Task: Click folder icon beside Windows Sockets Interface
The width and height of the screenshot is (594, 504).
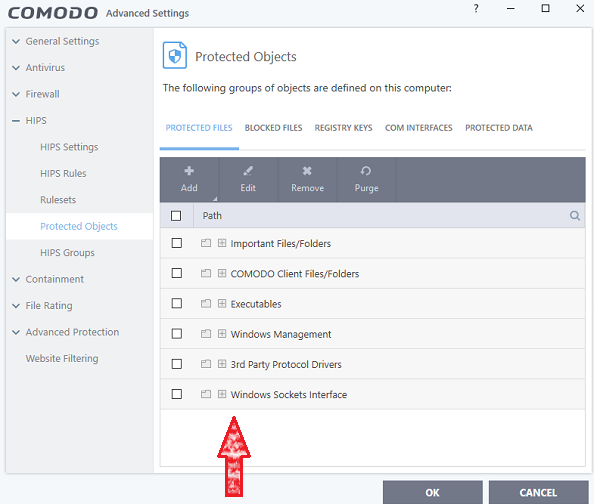Action: click(206, 394)
